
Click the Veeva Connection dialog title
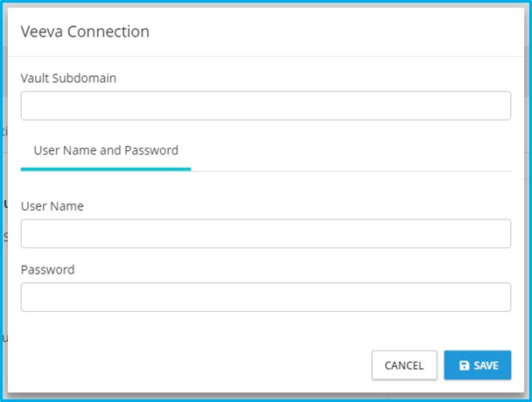point(85,31)
